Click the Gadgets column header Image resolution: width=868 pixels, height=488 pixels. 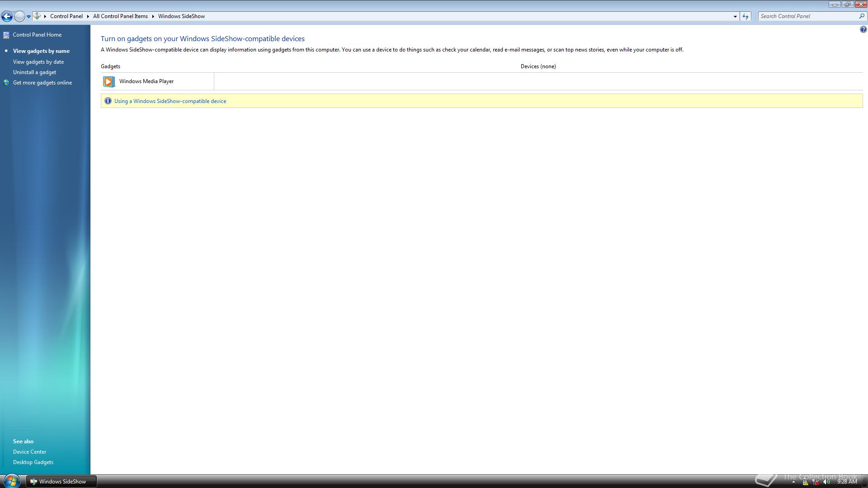tap(110, 66)
